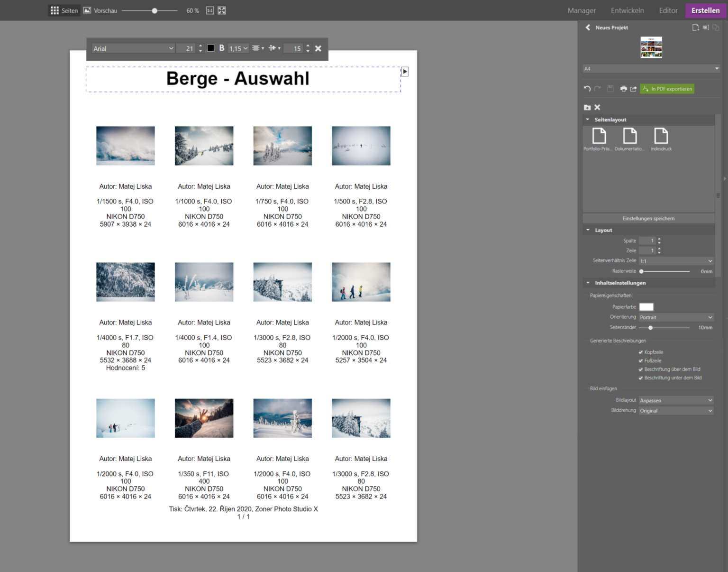728x572 pixels.
Task: Set zoom to 1:1 view
Action: click(209, 10)
